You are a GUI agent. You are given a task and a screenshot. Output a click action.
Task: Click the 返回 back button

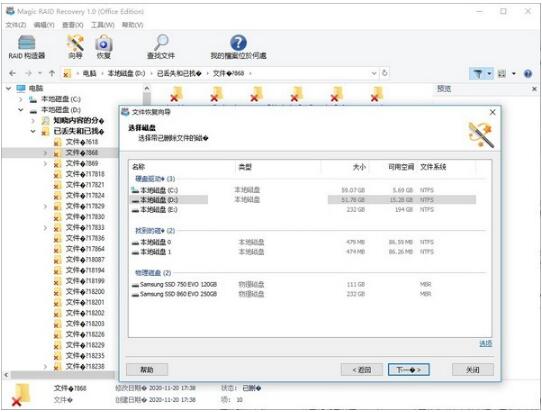pyautogui.click(x=362, y=369)
